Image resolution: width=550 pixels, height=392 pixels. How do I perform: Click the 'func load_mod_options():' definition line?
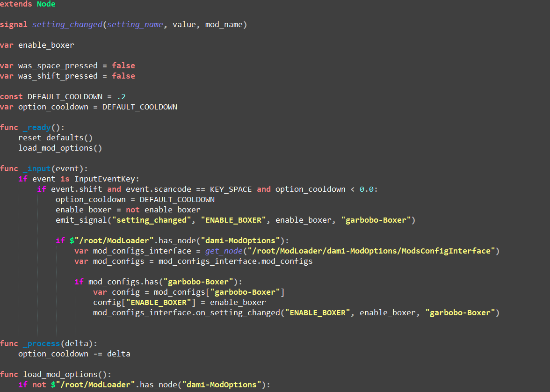click(x=56, y=374)
